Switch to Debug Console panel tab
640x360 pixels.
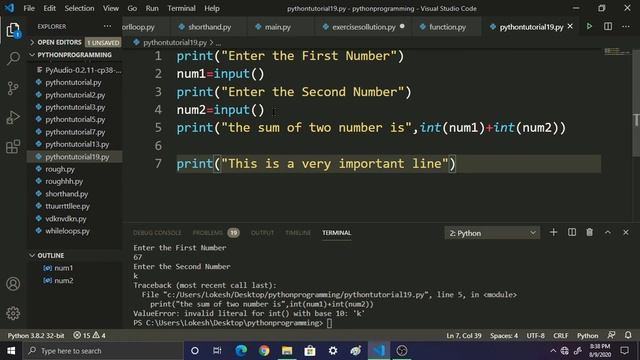coord(157,233)
